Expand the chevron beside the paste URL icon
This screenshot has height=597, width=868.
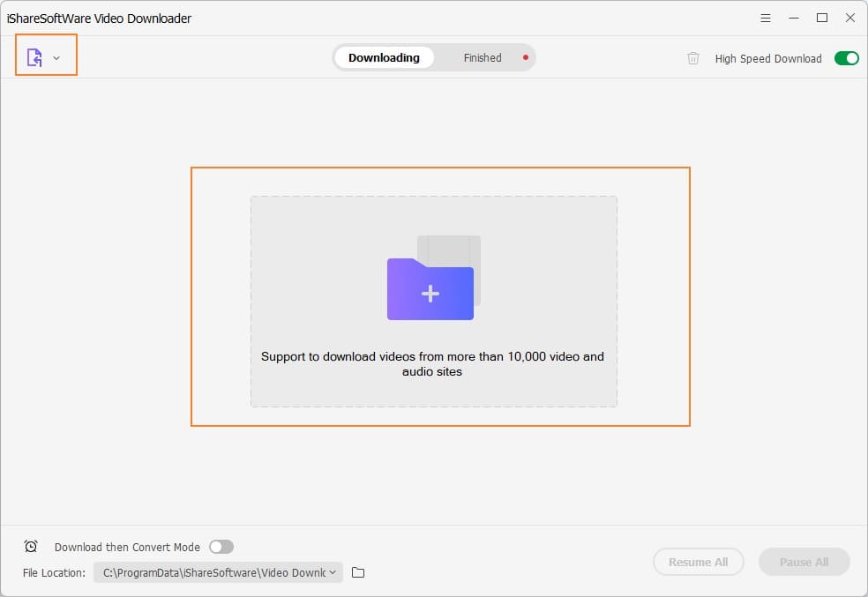point(56,56)
